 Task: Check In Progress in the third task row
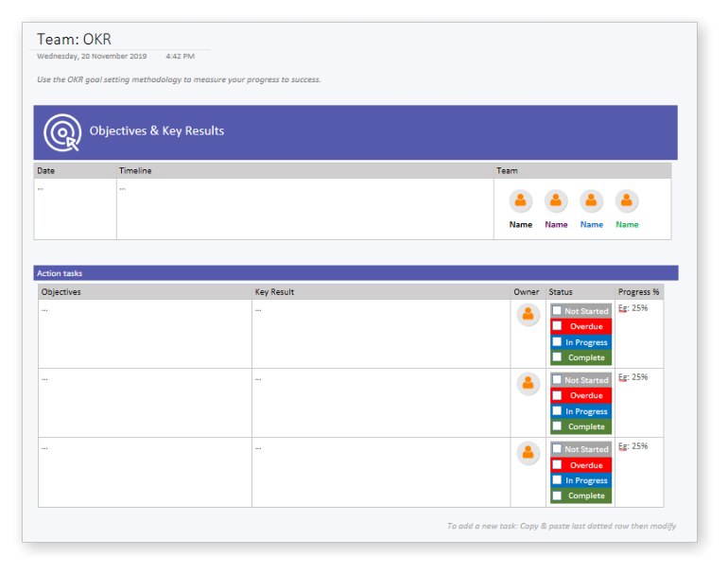click(x=557, y=479)
